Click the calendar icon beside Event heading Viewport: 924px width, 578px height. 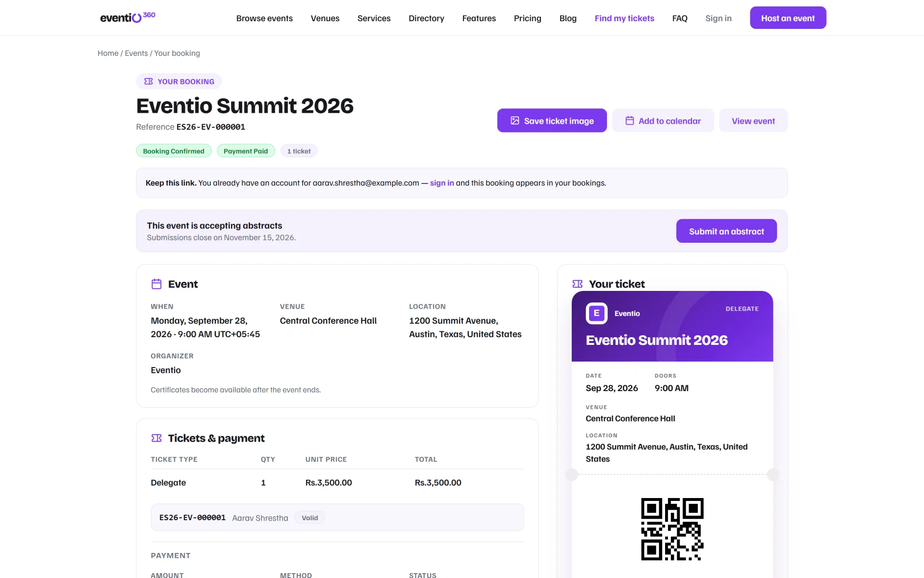tap(156, 284)
